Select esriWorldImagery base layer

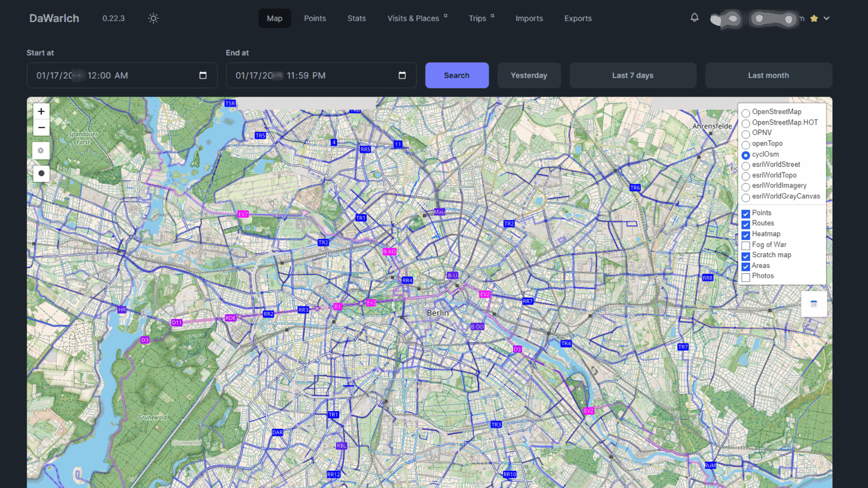pyautogui.click(x=746, y=186)
